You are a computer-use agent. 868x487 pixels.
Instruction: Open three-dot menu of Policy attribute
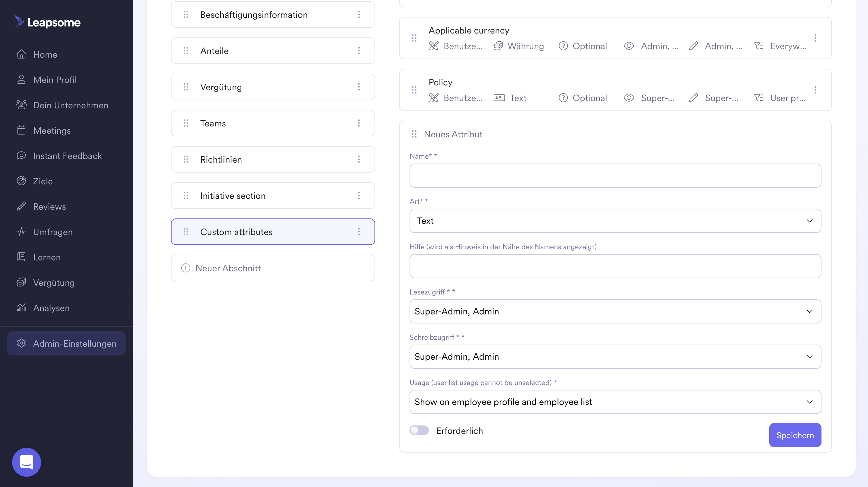[815, 90]
